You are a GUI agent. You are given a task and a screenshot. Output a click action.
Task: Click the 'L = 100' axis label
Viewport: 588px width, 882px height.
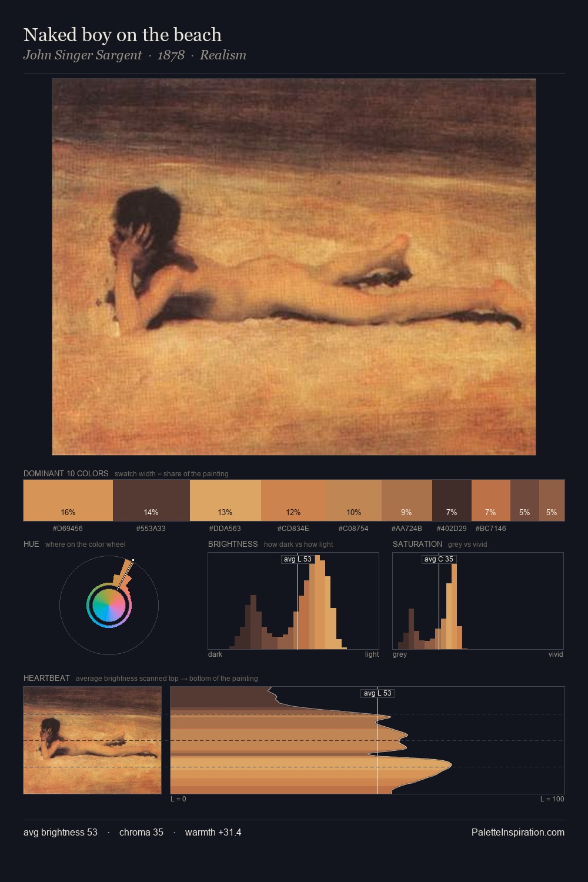(552, 799)
